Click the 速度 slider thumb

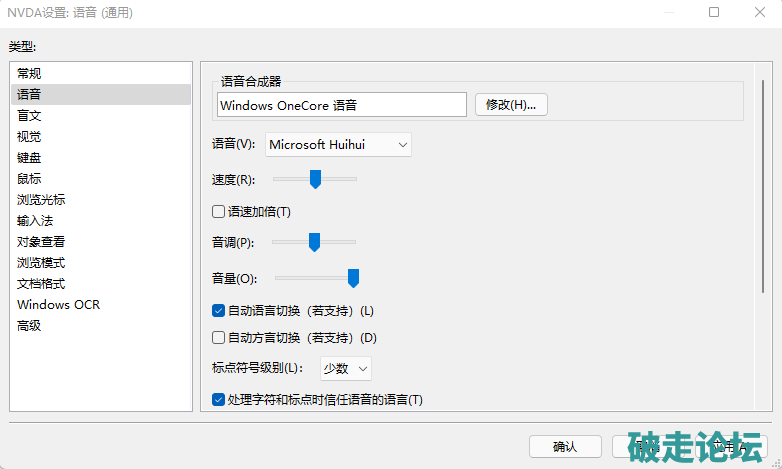(x=315, y=179)
